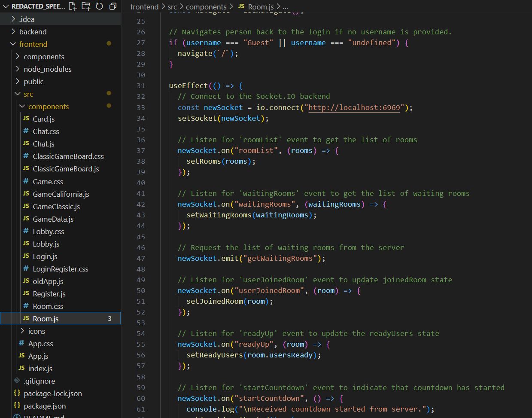Click the New File icon in explorer header
Screen dimensions: 532x418
point(73,6)
